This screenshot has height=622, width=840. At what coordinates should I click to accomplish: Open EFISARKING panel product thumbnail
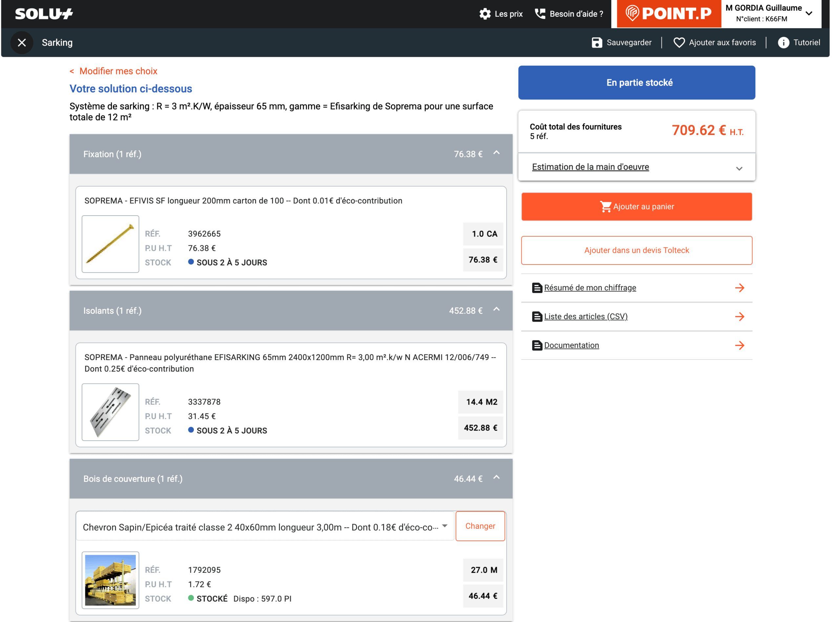[x=110, y=412]
